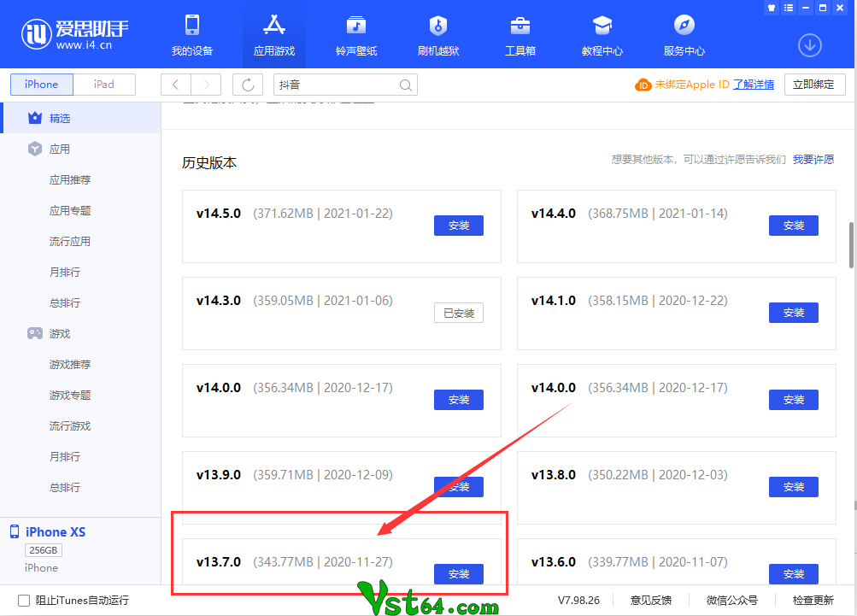Screen dimensions: 857x616
Task: Open the list menu icon in title bar
Action: coord(788,8)
